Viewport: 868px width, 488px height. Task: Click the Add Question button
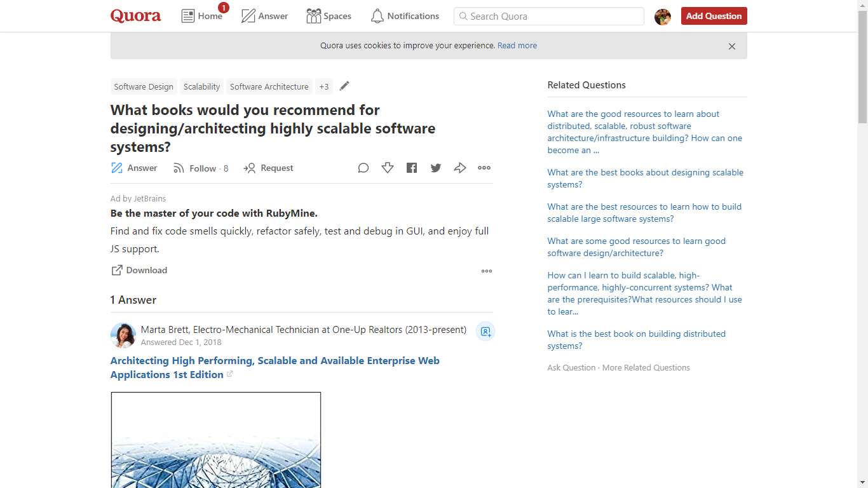(714, 16)
